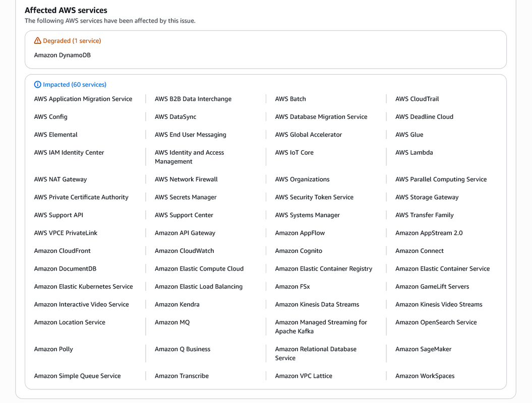Click Amazon Location Service
The height and width of the screenshot is (403, 532).
coord(70,322)
